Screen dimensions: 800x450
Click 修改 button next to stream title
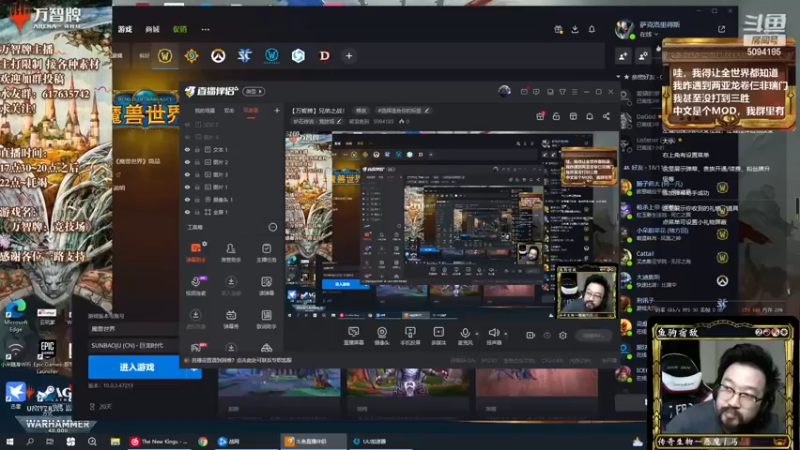pyautogui.click(x=361, y=110)
